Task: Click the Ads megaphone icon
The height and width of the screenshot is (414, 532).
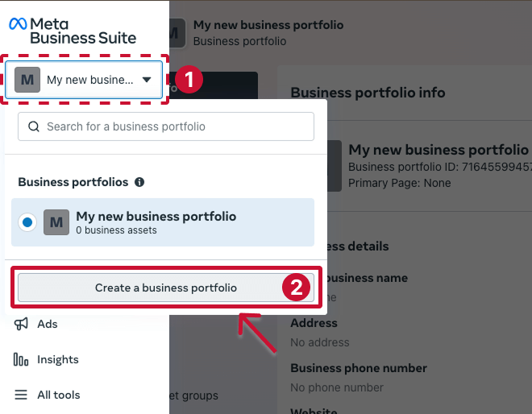Action: (x=21, y=324)
